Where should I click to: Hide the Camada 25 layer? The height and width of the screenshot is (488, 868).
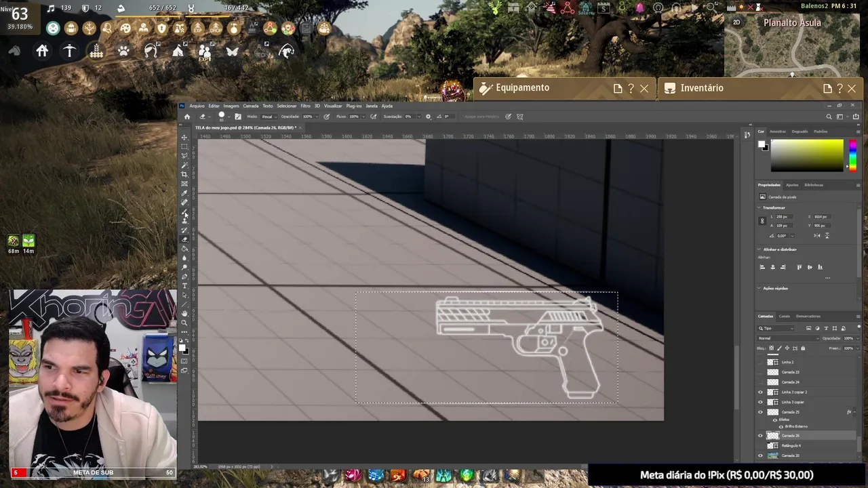click(x=760, y=412)
